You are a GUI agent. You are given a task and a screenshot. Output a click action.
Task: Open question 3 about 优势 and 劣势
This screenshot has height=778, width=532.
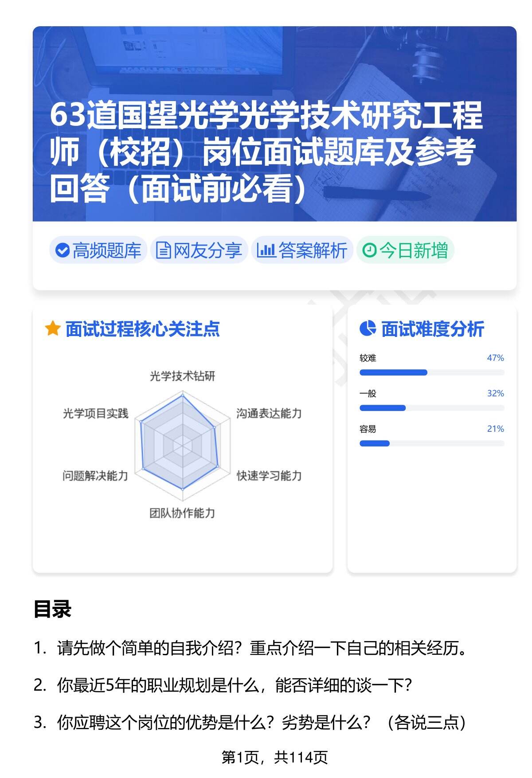click(x=262, y=723)
